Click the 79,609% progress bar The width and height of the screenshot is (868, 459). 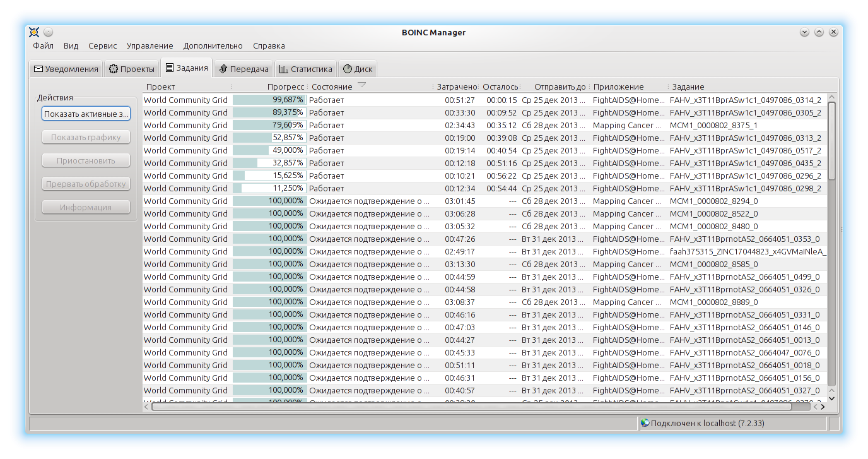[x=269, y=125]
